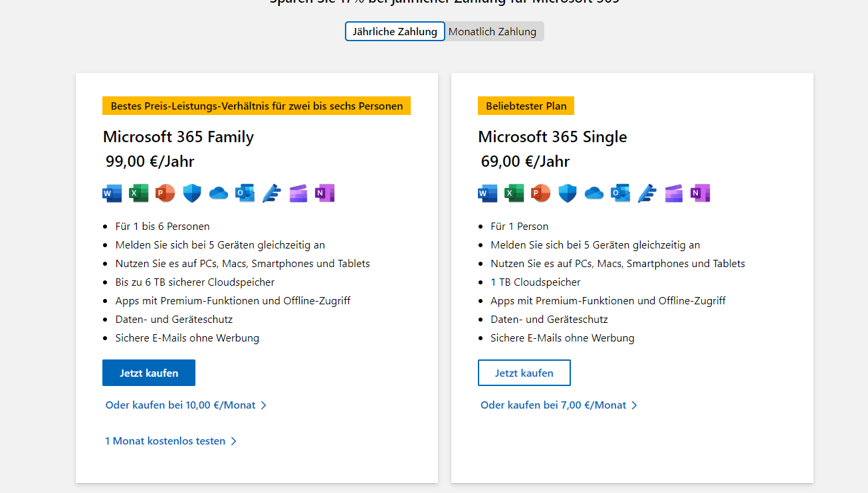Start the 1 Monat kostenlos testen trial
This screenshot has width=868, height=493.
(x=165, y=441)
